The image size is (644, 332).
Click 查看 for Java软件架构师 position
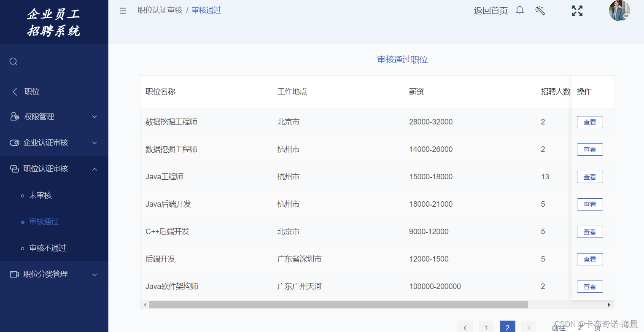coord(590,286)
